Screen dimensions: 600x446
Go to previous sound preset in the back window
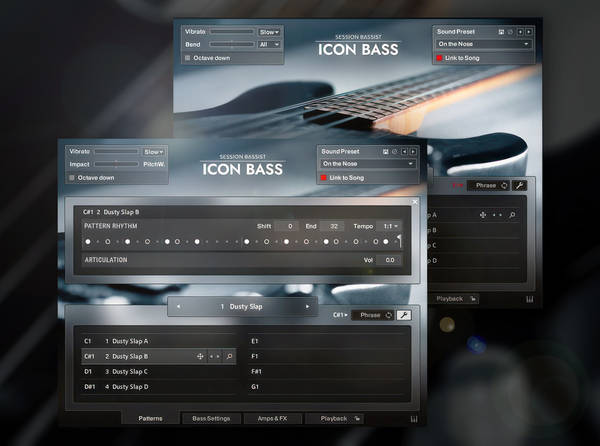coord(520,32)
